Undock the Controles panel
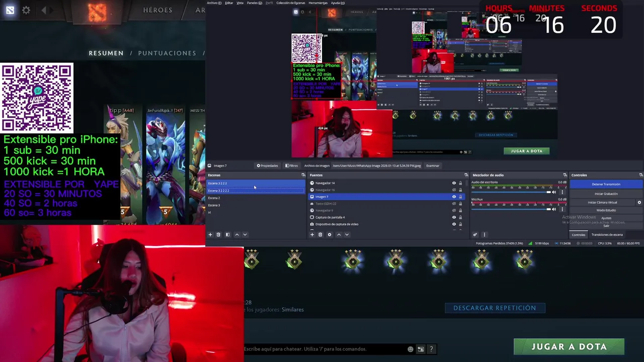Viewport: 644px width, 362px height. tap(641, 175)
